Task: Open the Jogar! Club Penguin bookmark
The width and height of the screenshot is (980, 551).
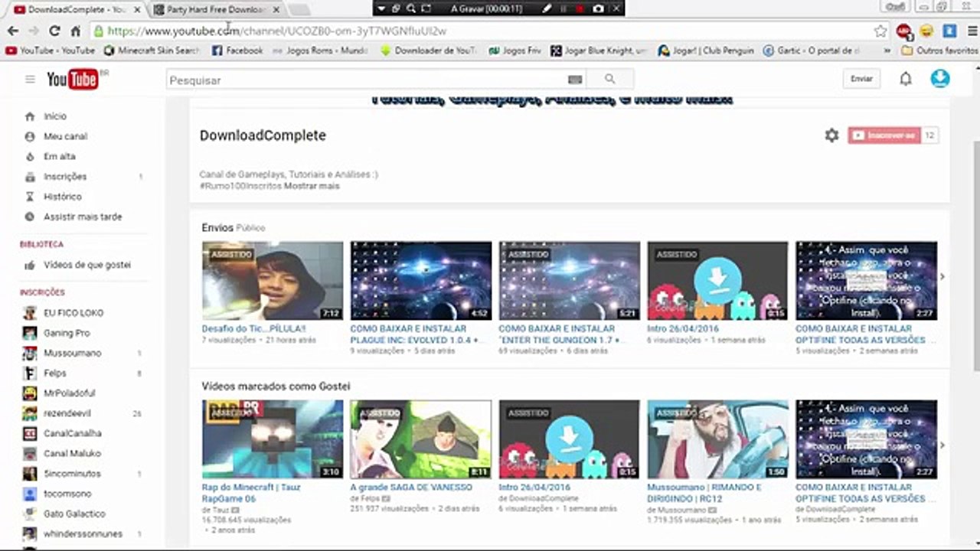Action: [705, 51]
